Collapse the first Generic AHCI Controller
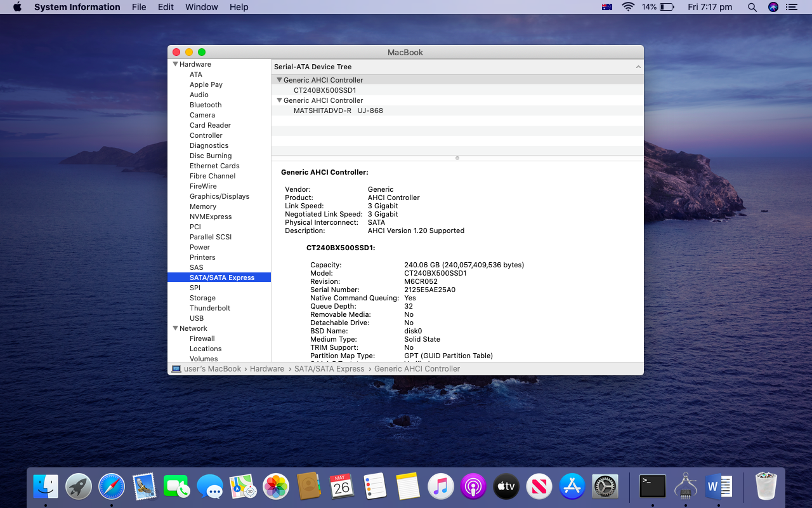 click(x=279, y=80)
